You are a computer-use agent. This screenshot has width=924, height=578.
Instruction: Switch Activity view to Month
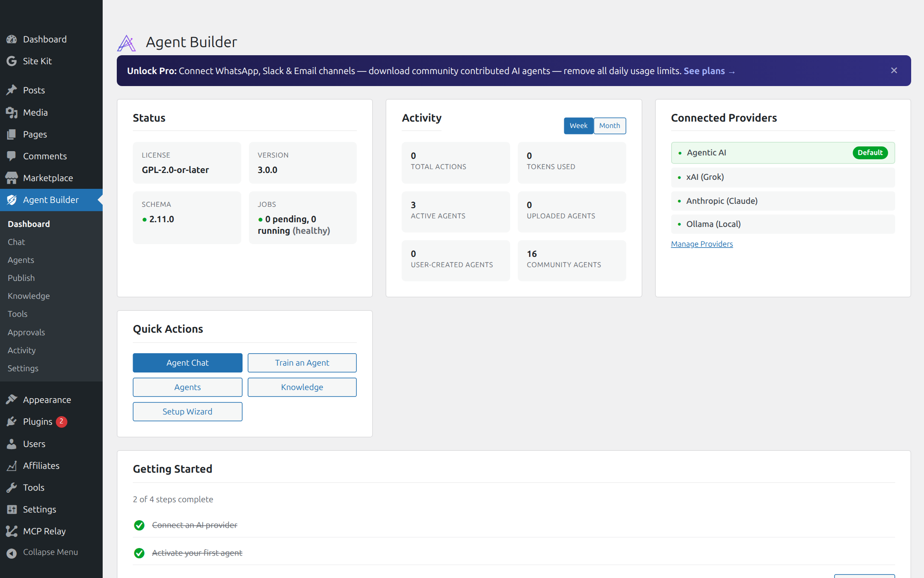tap(610, 126)
